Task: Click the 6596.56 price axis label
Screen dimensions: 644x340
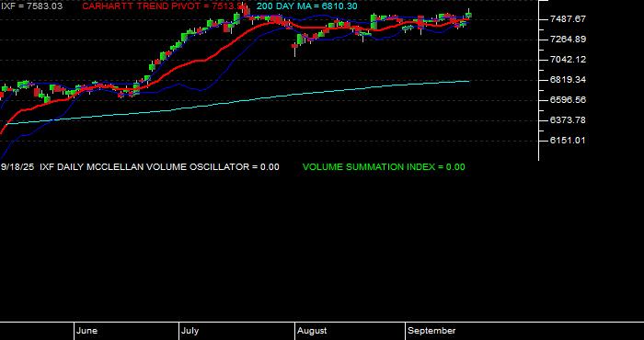Action: click(x=568, y=100)
